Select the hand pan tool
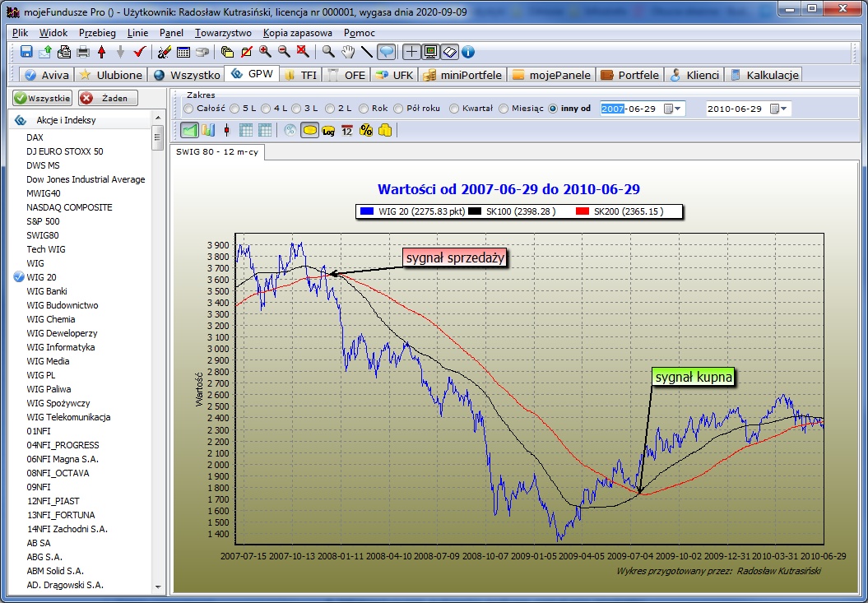The image size is (868, 603). tap(348, 52)
